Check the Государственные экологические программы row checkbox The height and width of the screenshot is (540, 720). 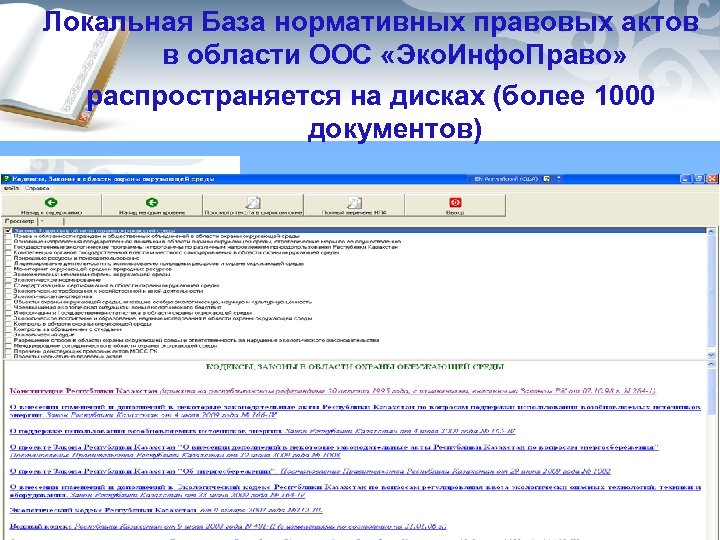pos(8,247)
